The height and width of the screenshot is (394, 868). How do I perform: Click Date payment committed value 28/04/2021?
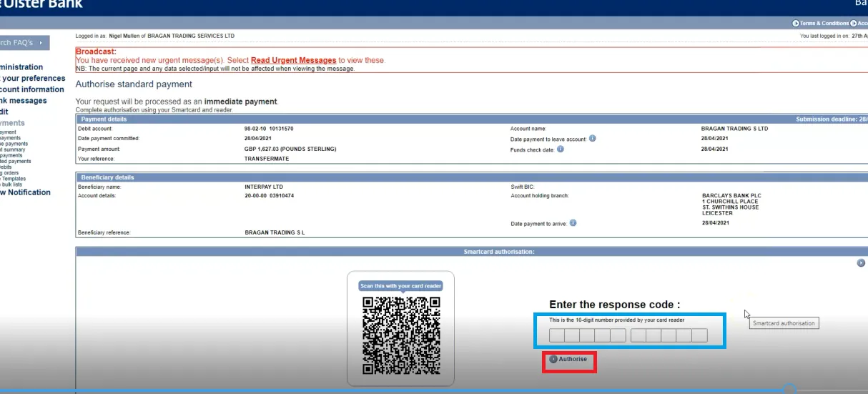pyautogui.click(x=258, y=139)
